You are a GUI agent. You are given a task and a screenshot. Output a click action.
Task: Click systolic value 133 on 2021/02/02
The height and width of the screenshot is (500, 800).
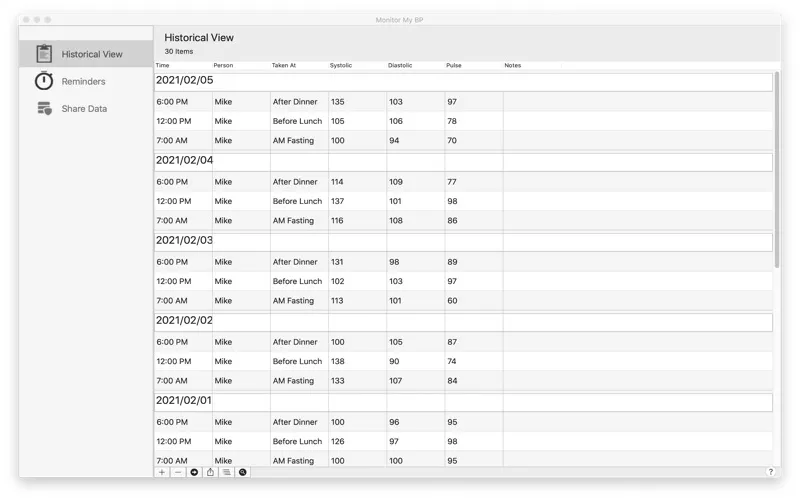[337, 381]
